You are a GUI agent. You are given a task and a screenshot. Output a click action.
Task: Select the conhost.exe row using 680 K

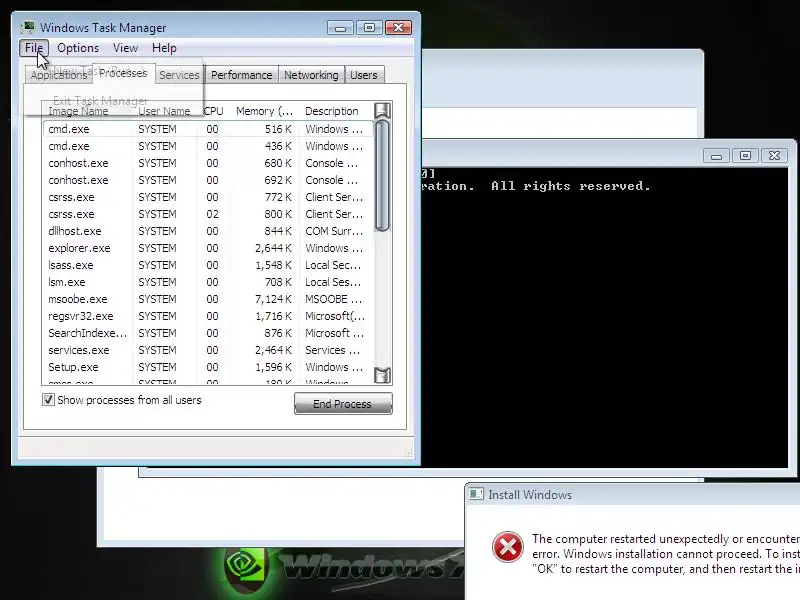(x=208, y=163)
